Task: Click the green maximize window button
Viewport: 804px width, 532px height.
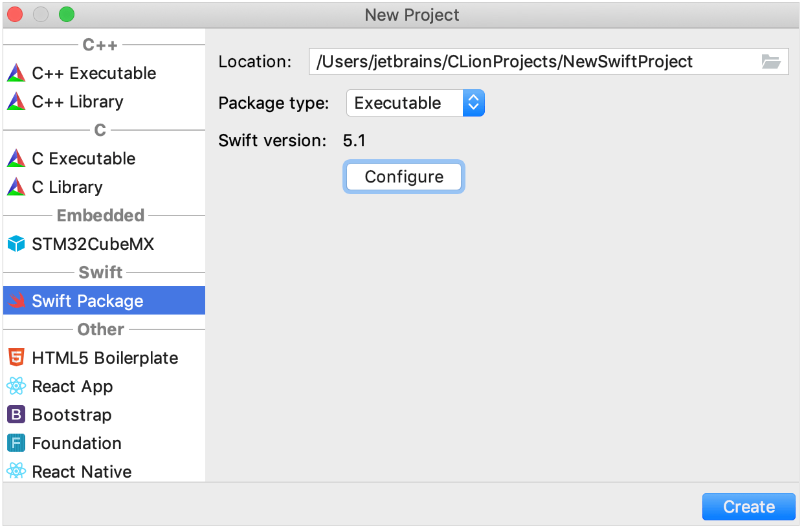Action: pyautogui.click(x=66, y=14)
